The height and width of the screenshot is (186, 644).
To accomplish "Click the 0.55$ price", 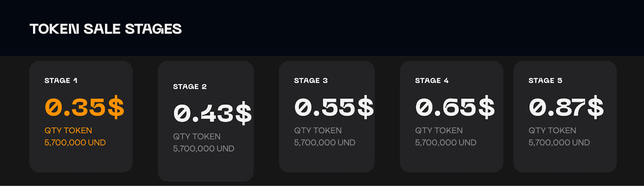I will click(334, 107).
